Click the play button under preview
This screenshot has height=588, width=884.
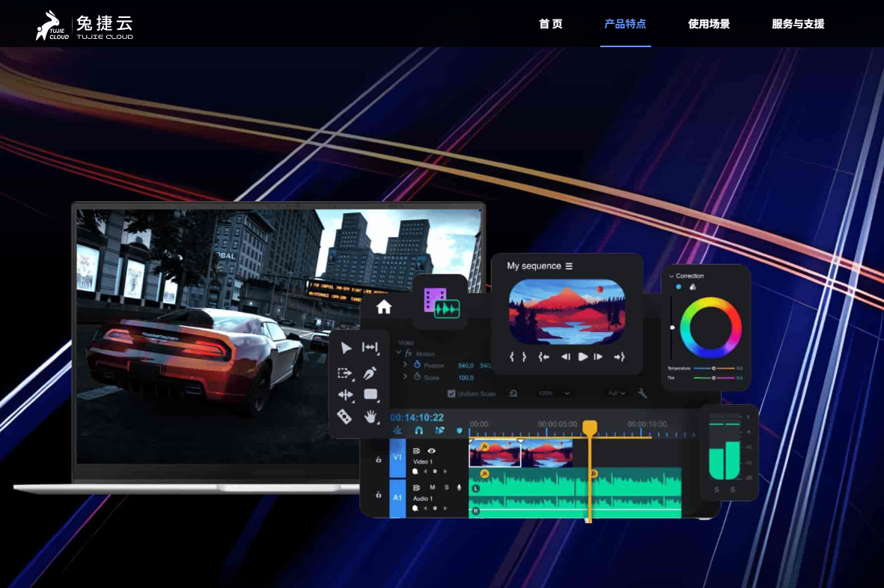[x=582, y=357]
